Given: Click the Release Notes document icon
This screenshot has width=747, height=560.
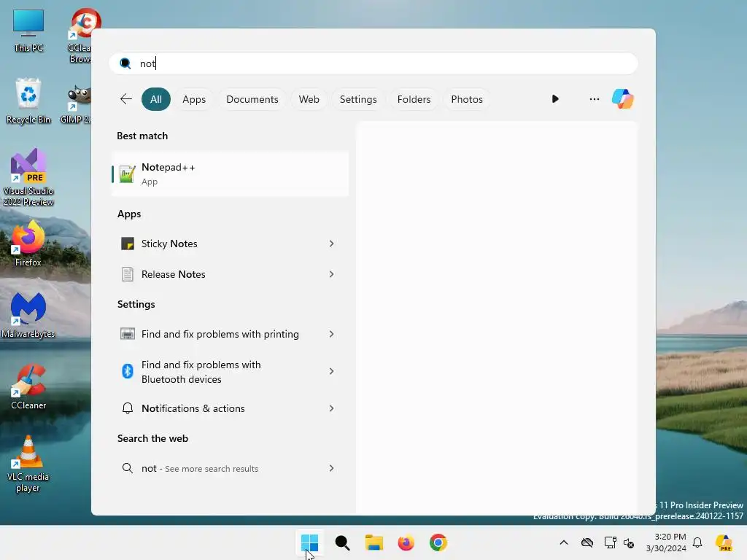Looking at the screenshot, I should pos(127,274).
